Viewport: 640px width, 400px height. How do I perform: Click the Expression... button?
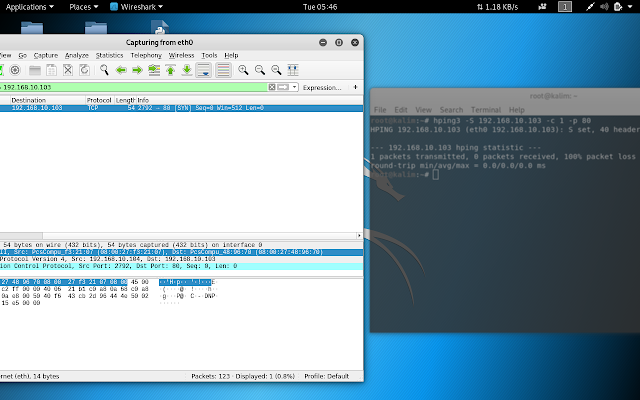(x=322, y=87)
